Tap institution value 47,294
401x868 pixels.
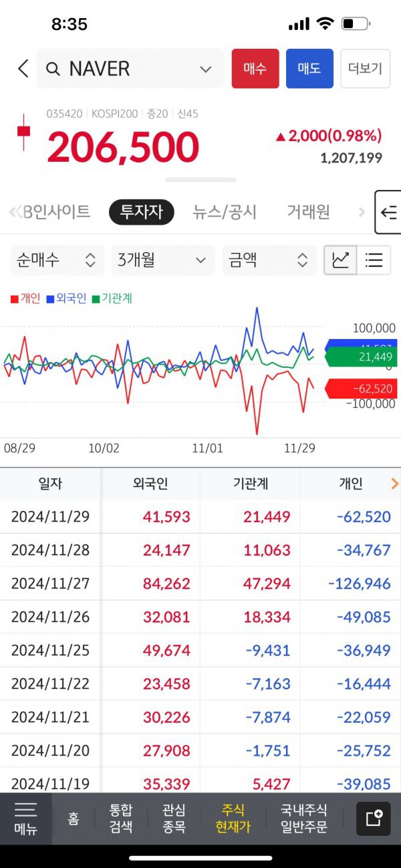(267, 583)
